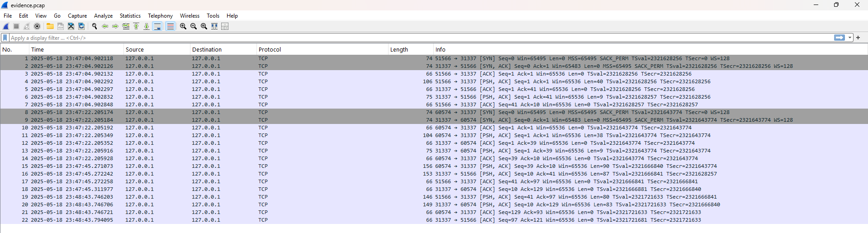Jump to the last packet icon
Screen dimensions: 868x233
click(147, 26)
